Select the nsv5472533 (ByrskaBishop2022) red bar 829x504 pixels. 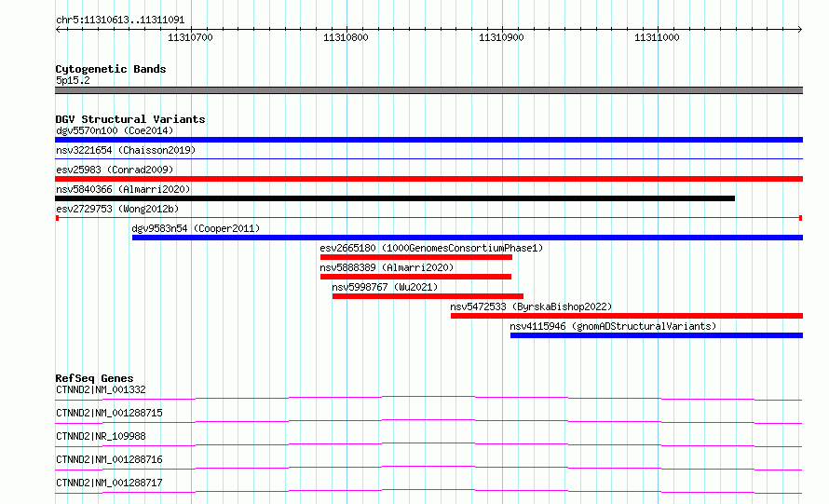[x=627, y=316]
